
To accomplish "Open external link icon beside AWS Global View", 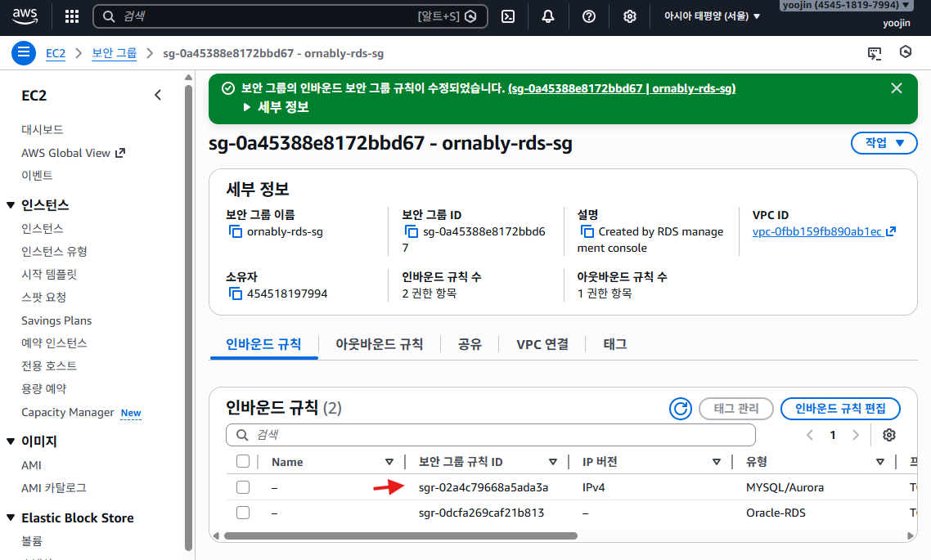I will click(x=120, y=153).
